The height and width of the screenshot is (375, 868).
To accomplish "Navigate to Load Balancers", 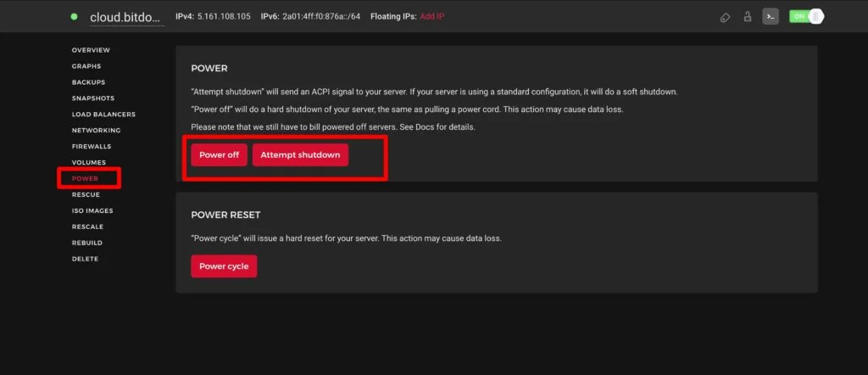I will point(103,115).
